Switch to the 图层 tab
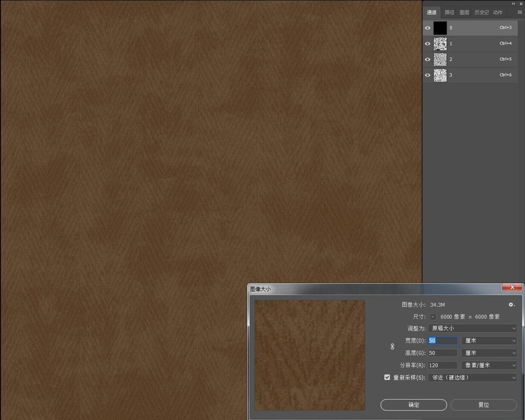This screenshot has width=525, height=420. 464,12
